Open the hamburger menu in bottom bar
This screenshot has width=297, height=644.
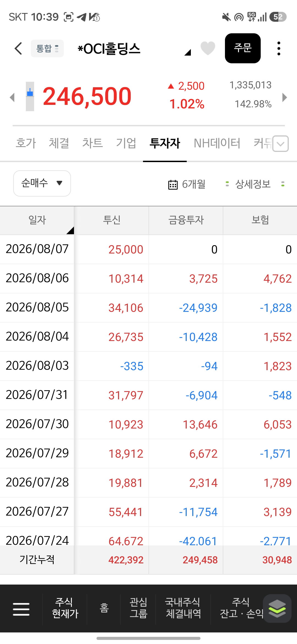click(x=21, y=609)
